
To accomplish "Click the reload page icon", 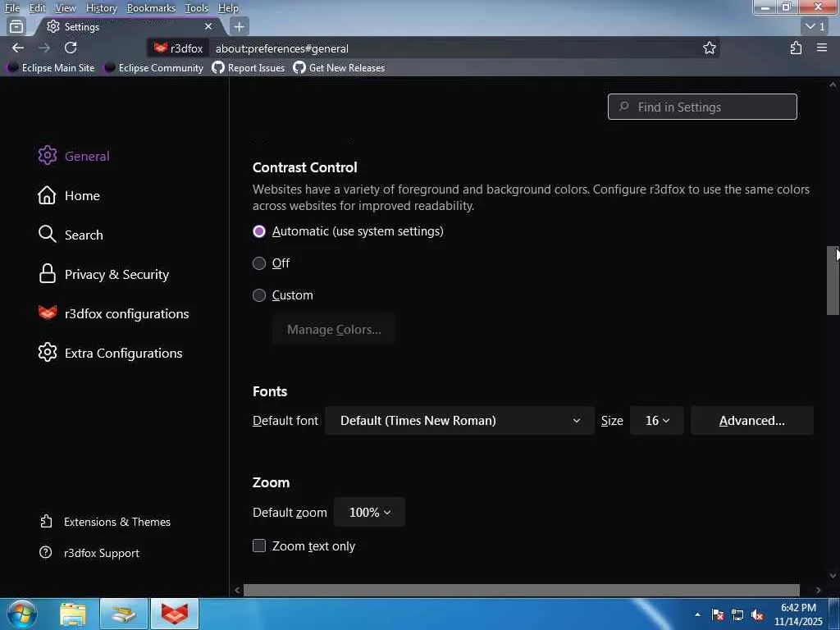I will pos(71,48).
